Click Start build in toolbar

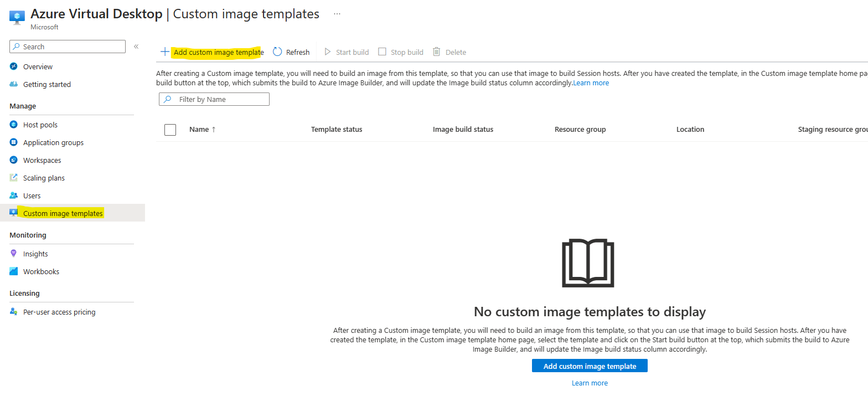click(347, 52)
